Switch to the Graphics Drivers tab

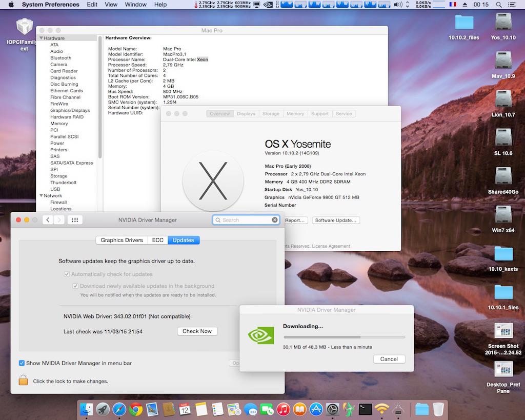click(x=122, y=240)
